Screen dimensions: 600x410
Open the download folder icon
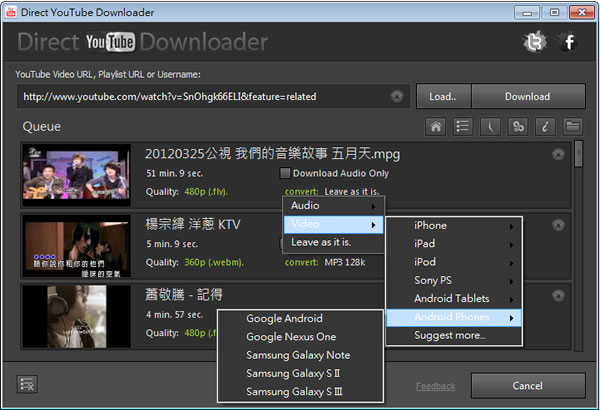click(573, 126)
